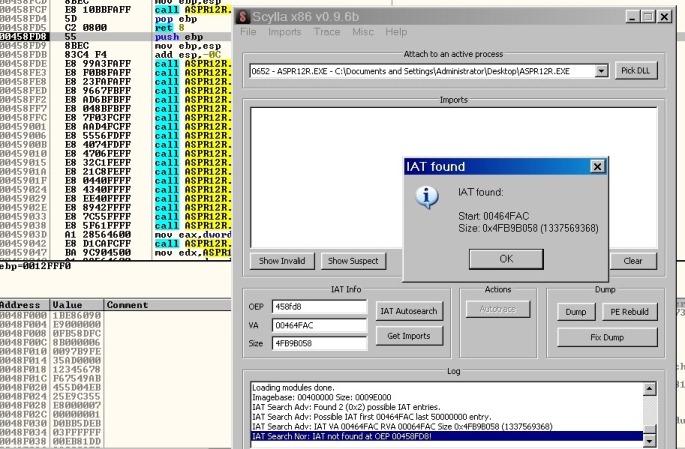Click the Scylla title bar logo icon
The image size is (685, 449).
[242, 17]
